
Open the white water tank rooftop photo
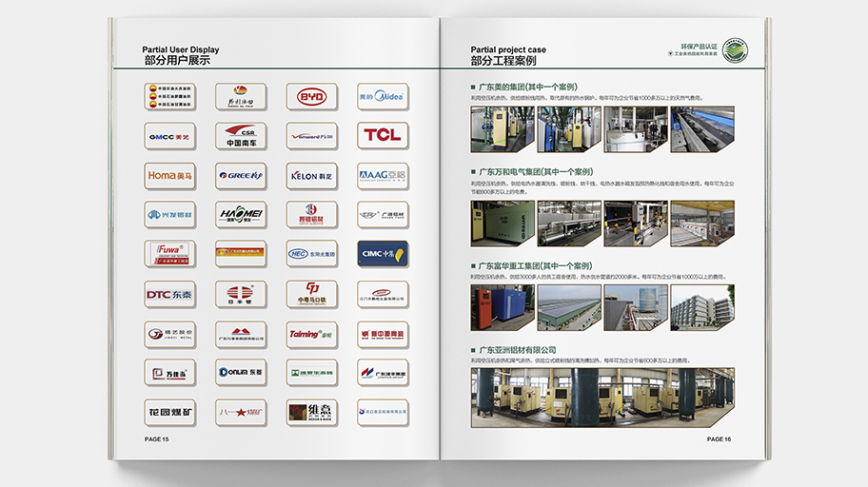click(636, 307)
